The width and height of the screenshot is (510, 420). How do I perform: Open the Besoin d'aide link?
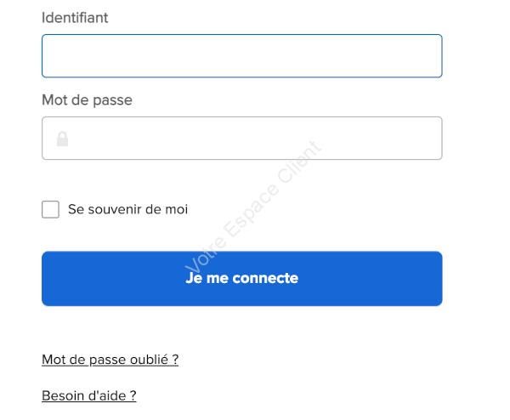pos(89,396)
